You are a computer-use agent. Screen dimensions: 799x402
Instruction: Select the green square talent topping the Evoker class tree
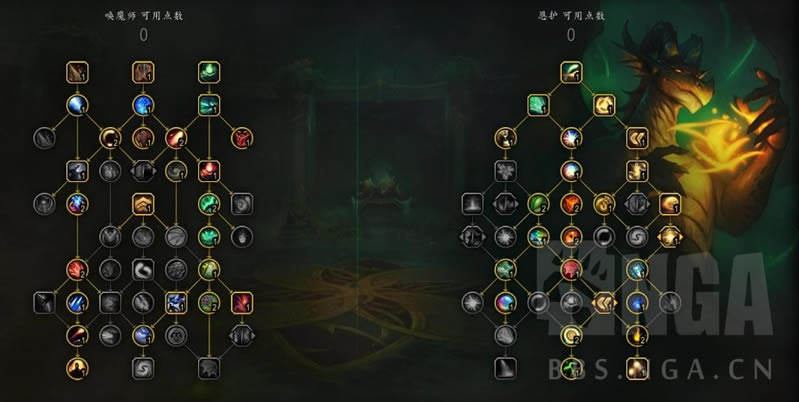pos(209,72)
